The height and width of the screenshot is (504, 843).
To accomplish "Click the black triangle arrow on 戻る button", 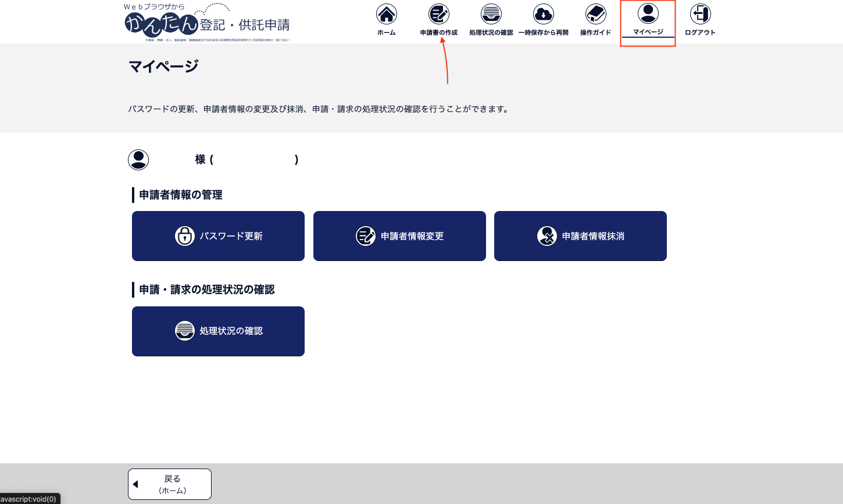I will tap(135, 484).
